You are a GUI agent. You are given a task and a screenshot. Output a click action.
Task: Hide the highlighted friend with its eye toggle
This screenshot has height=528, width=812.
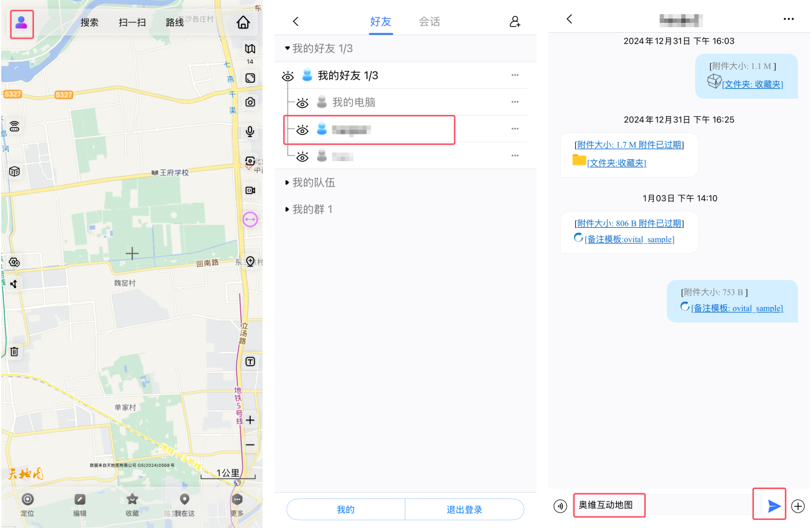(x=302, y=130)
